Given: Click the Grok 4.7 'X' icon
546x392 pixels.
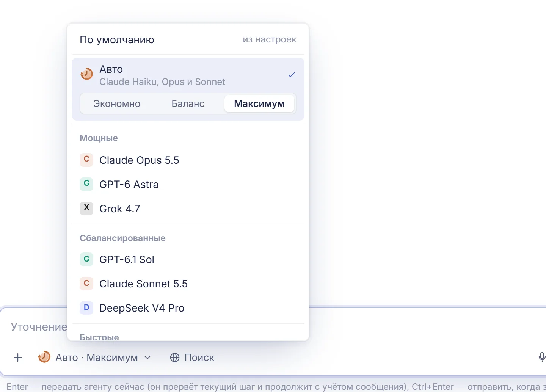Looking at the screenshot, I should click(x=86, y=208).
